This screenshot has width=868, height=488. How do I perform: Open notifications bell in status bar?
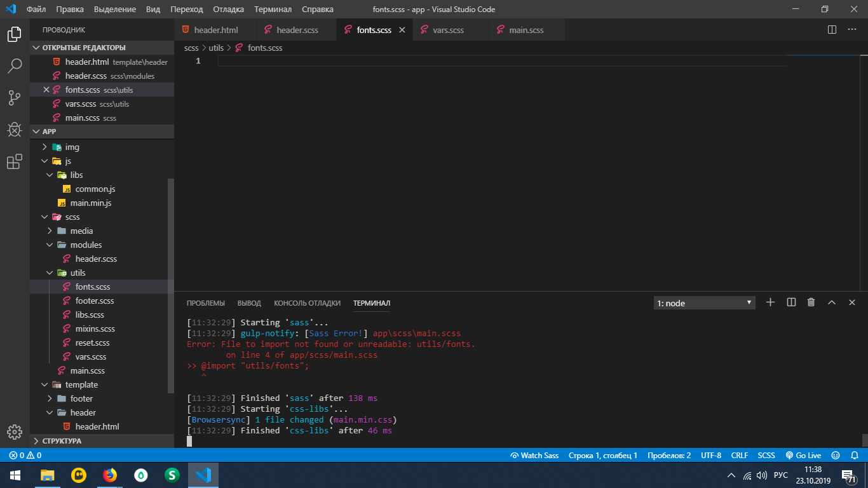pyautogui.click(x=854, y=455)
